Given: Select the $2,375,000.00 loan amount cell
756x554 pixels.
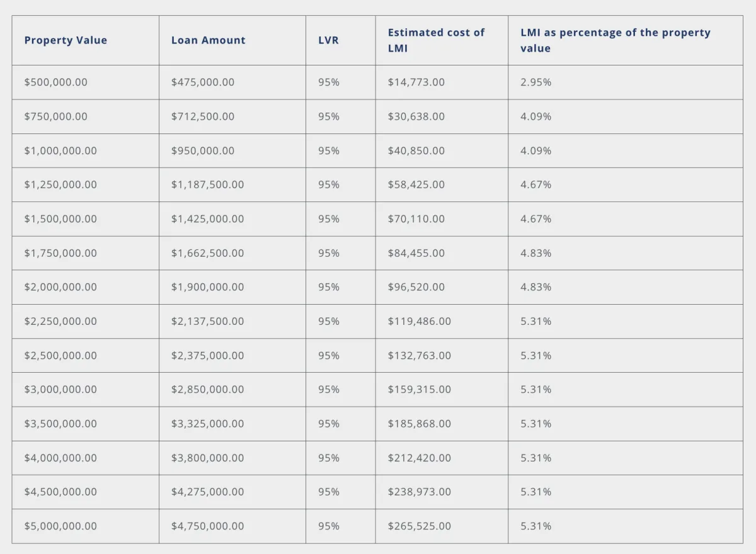Looking at the screenshot, I should (x=207, y=356).
